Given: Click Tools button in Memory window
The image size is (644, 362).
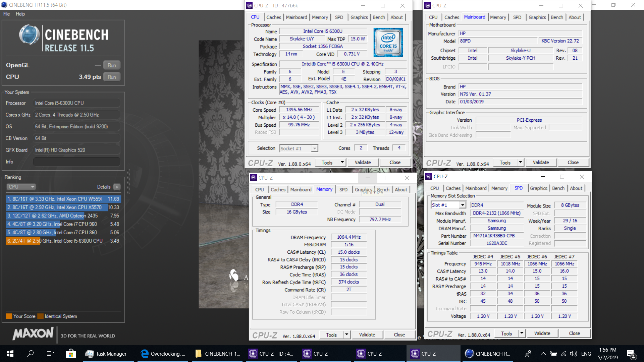Looking at the screenshot, I should tap(331, 335).
